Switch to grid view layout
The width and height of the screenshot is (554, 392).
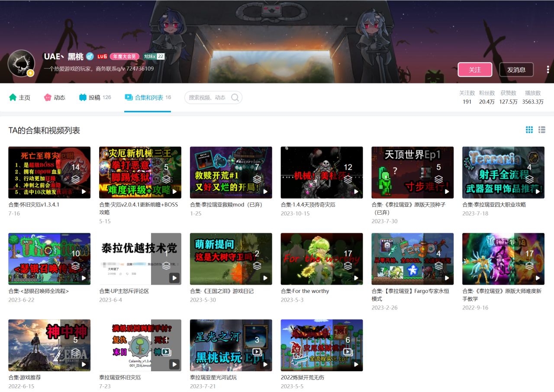pos(529,130)
